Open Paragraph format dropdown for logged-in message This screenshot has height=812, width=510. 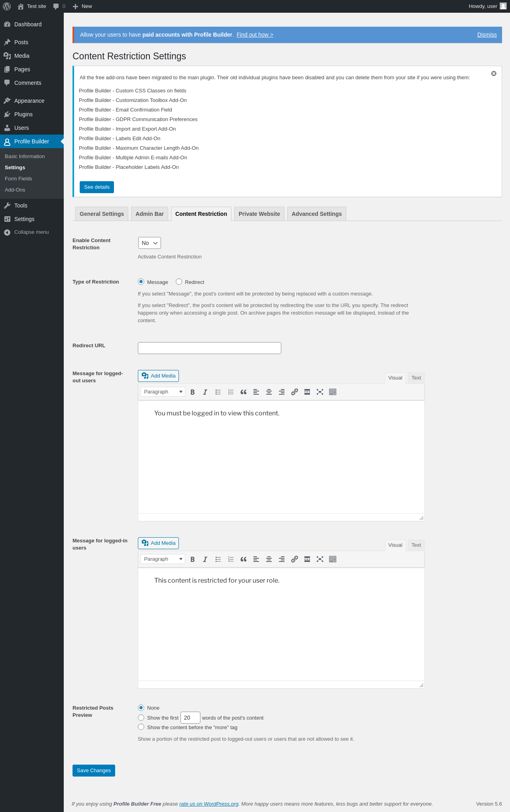tap(163, 559)
